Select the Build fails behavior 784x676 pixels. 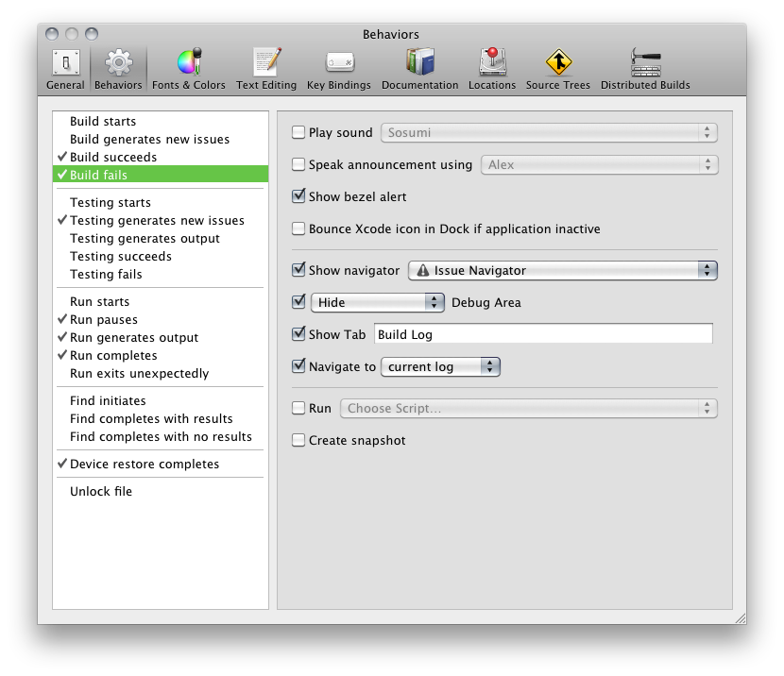pyautogui.click(x=161, y=175)
